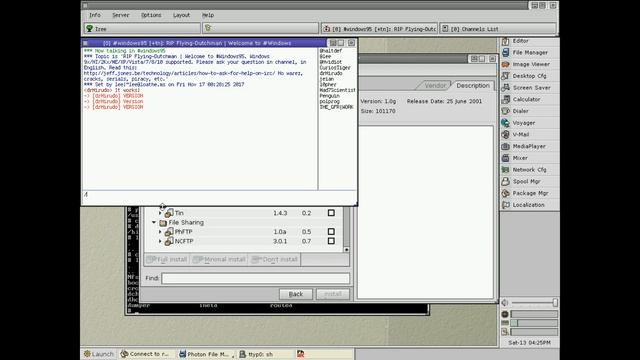Viewport: 640px width, 360px height.
Task: Switch to the Connect to r... taskbar item
Action: pyautogui.click(x=147, y=354)
